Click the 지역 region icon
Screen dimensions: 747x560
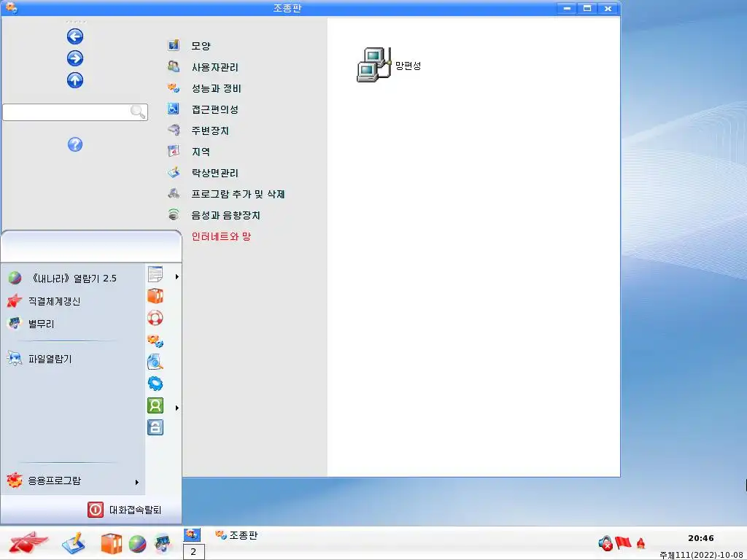pos(174,151)
